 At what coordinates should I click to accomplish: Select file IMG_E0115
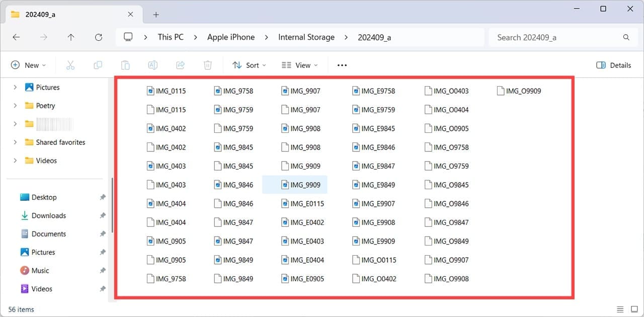point(302,204)
